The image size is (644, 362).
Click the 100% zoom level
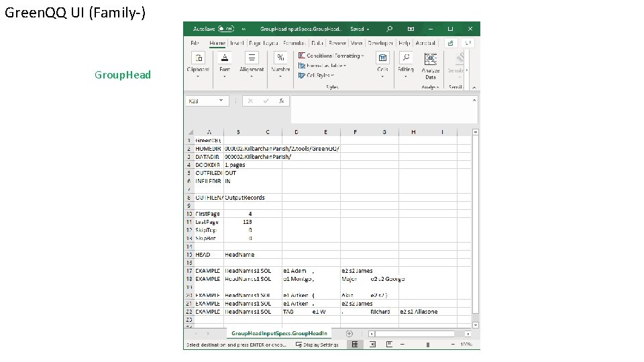(x=466, y=345)
